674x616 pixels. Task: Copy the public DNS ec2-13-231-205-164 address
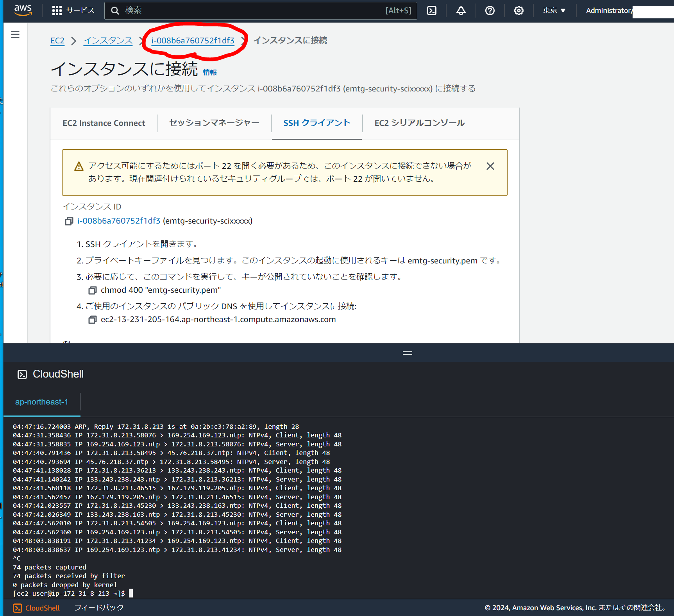93,320
